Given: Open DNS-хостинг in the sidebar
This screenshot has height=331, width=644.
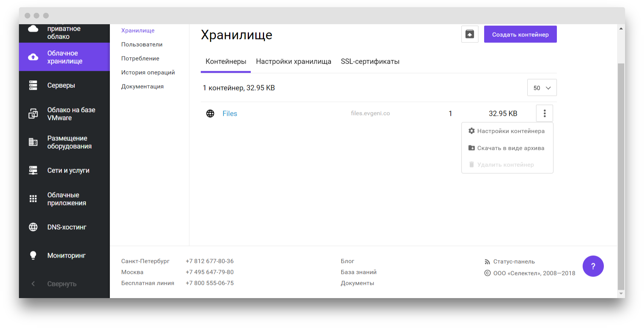Looking at the screenshot, I should tap(64, 227).
